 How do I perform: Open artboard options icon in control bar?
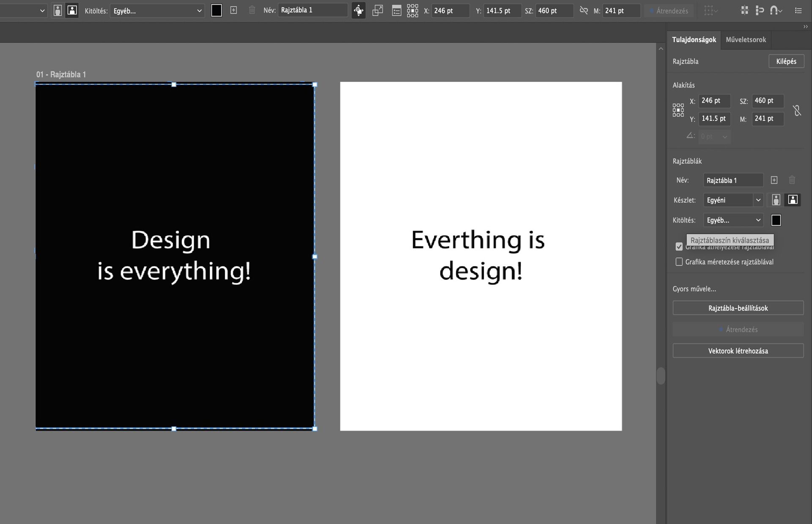point(396,11)
